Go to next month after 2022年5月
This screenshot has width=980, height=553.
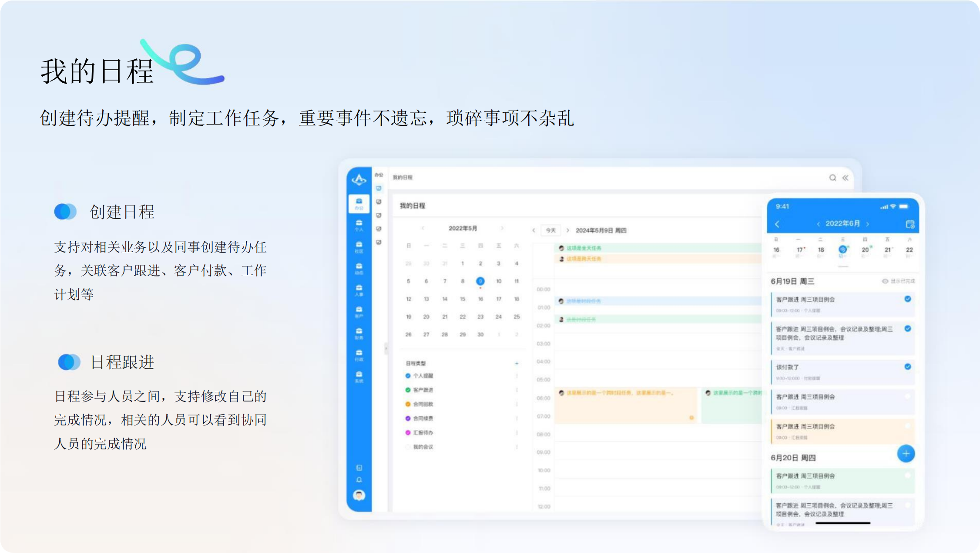click(x=502, y=228)
